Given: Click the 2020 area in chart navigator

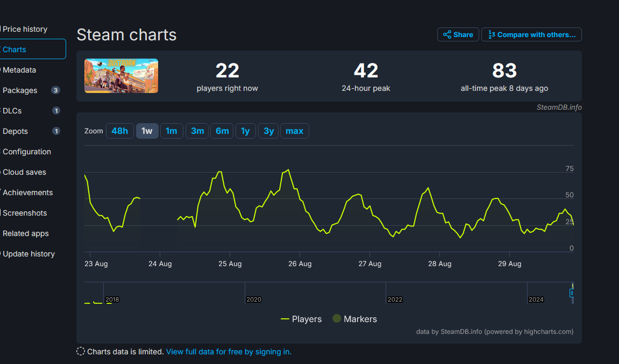Looking at the screenshot, I should [x=254, y=299].
